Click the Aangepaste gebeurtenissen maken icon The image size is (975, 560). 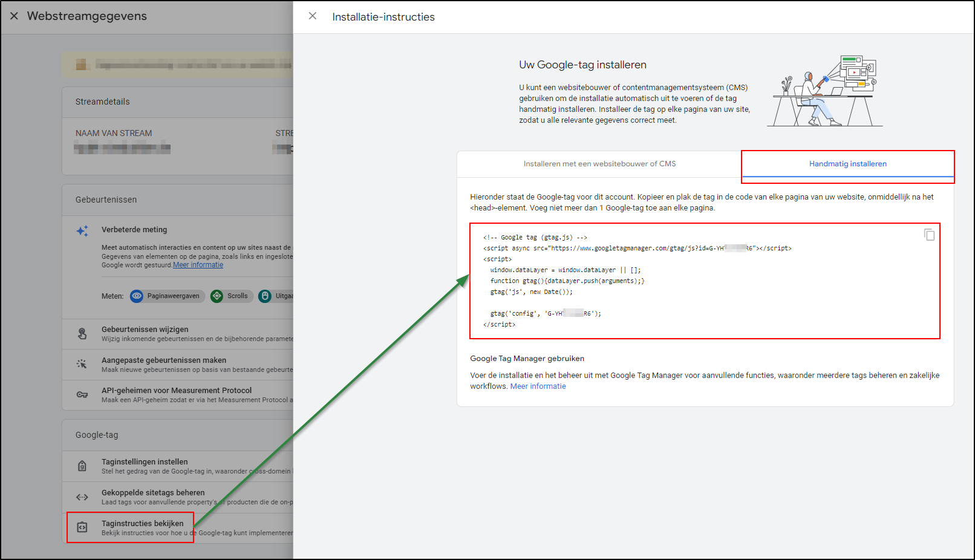coord(82,363)
